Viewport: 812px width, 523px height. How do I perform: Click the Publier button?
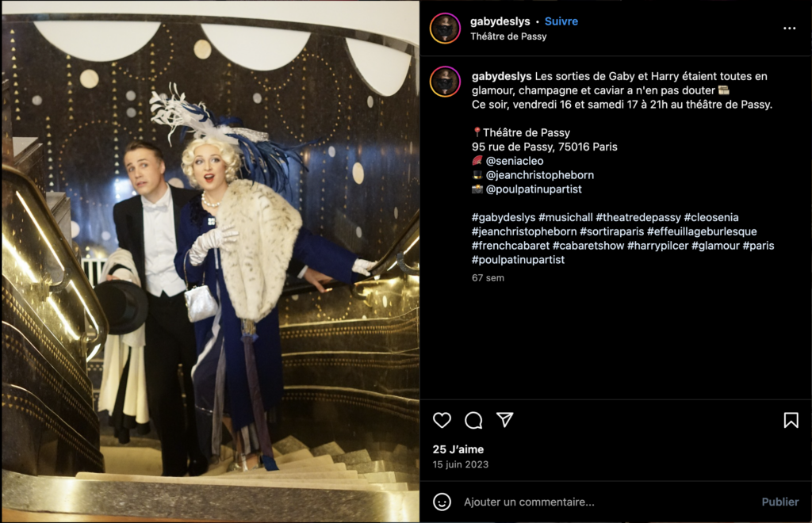[780, 502]
